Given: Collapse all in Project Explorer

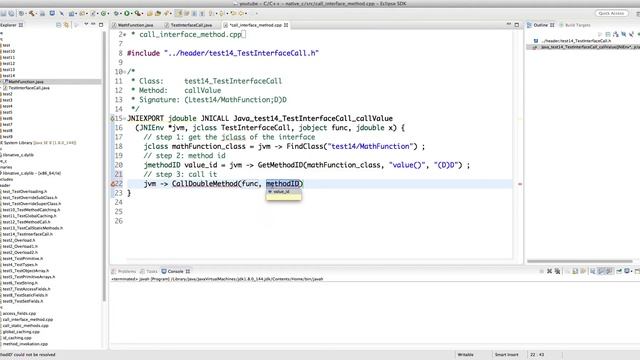Looking at the screenshot, I should click(x=58, y=25).
